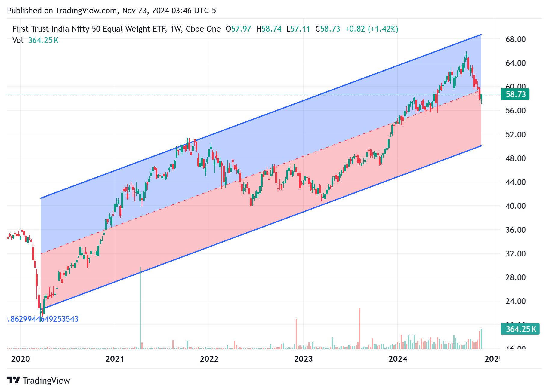Click the tall red volume bar in mid-2023

(x=359, y=328)
